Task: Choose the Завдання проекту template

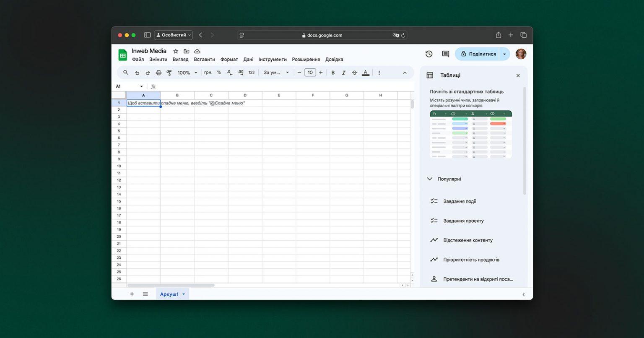Action: [463, 221]
